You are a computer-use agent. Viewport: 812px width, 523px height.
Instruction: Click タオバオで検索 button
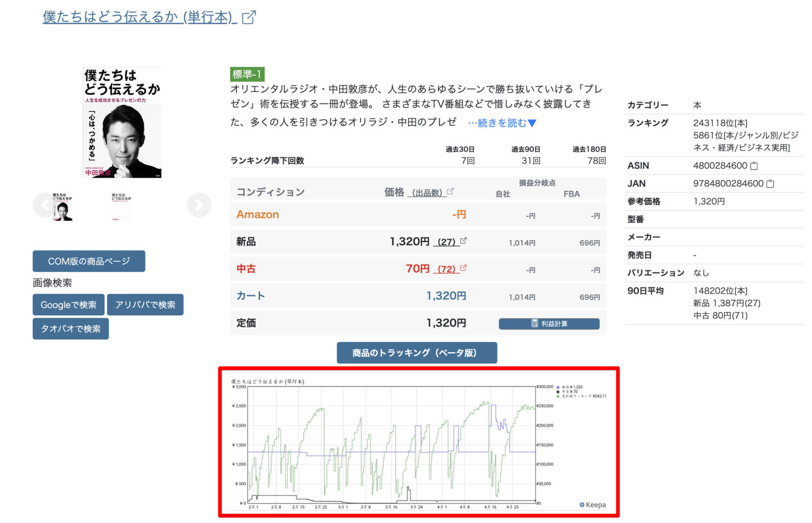point(71,329)
